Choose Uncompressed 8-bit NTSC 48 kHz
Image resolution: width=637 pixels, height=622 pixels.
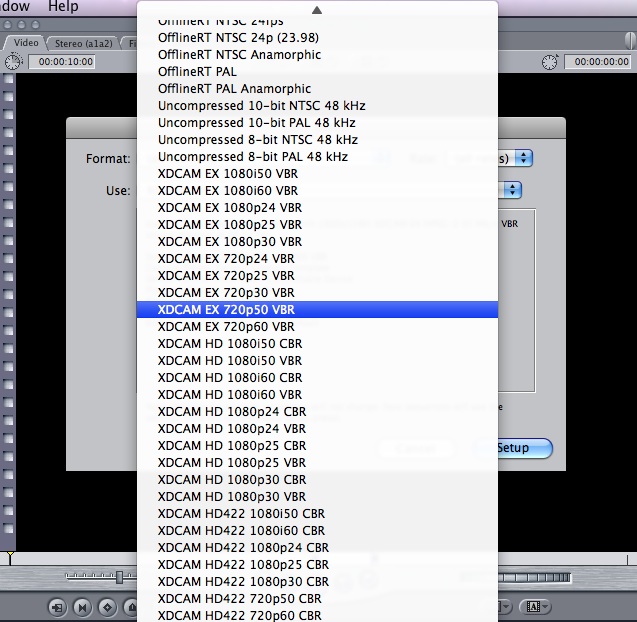(x=317, y=140)
